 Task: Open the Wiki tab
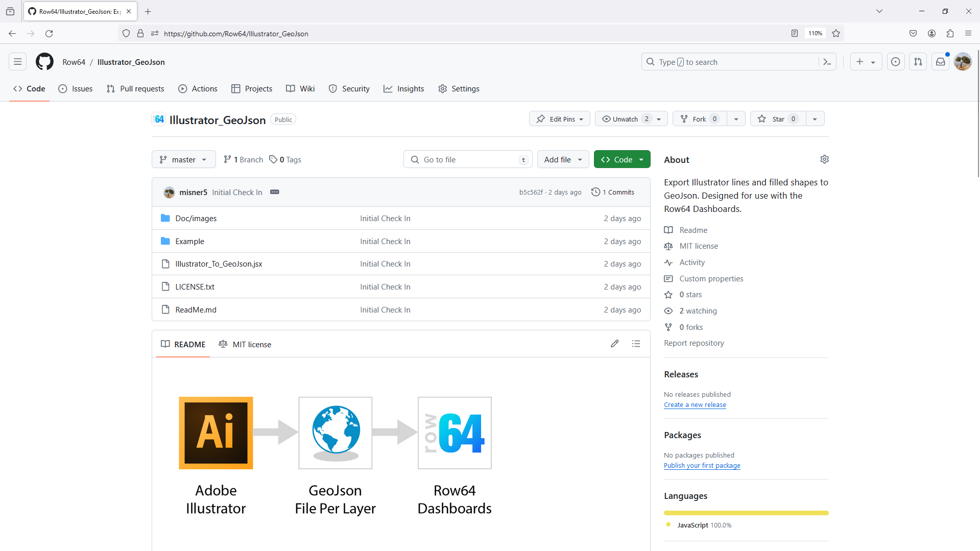click(x=300, y=88)
